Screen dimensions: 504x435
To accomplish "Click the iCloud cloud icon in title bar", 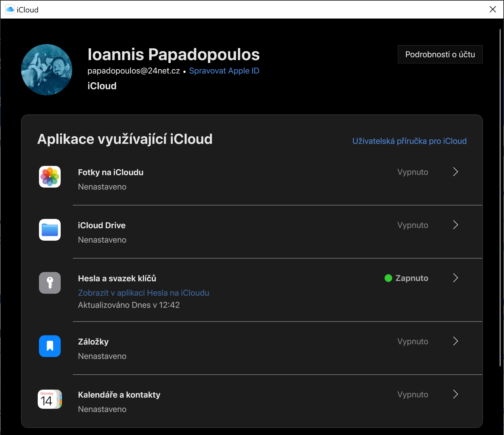I will (x=10, y=10).
